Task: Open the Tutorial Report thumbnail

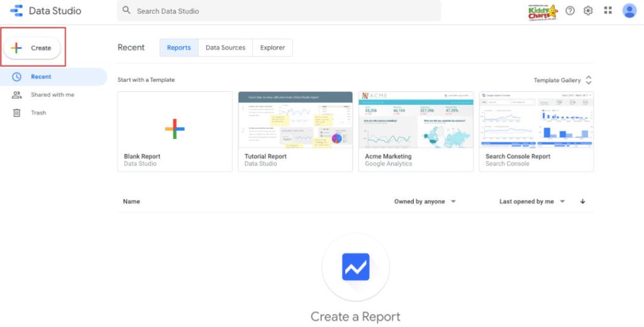Action: coord(296,119)
